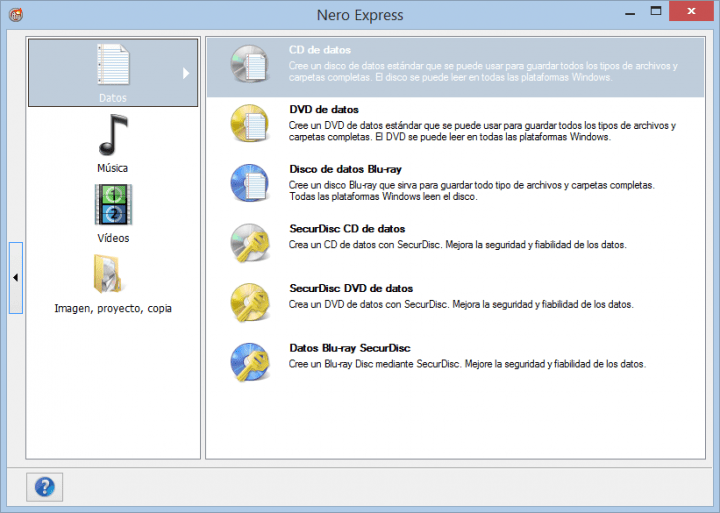Click the description 'Crea un DVD de datos con SecurDisc'
This screenshot has height=513, width=720.
click(x=461, y=304)
